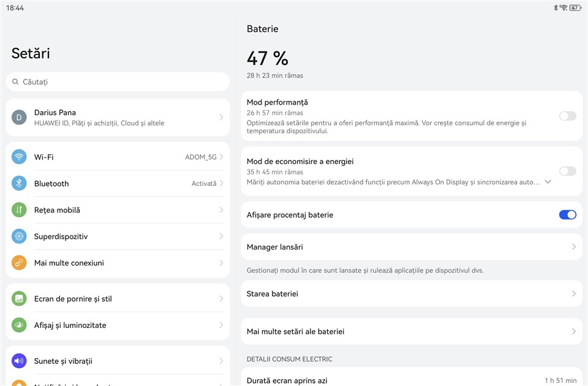Click the Wi-Fi icon in settings list
Image resolution: width=588 pixels, height=386 pixels.
coord(19,157)
